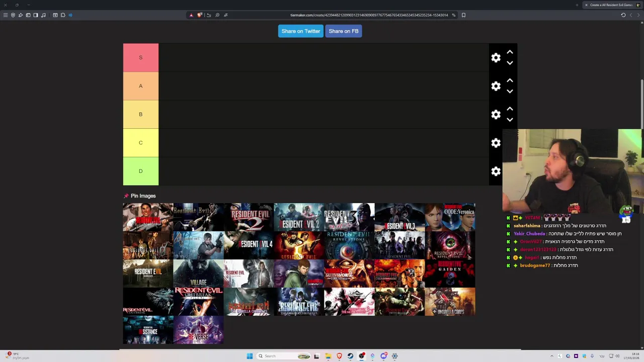Open C tier settings gear
Viewport: 644px width, 362px height.
pos(496,143)
